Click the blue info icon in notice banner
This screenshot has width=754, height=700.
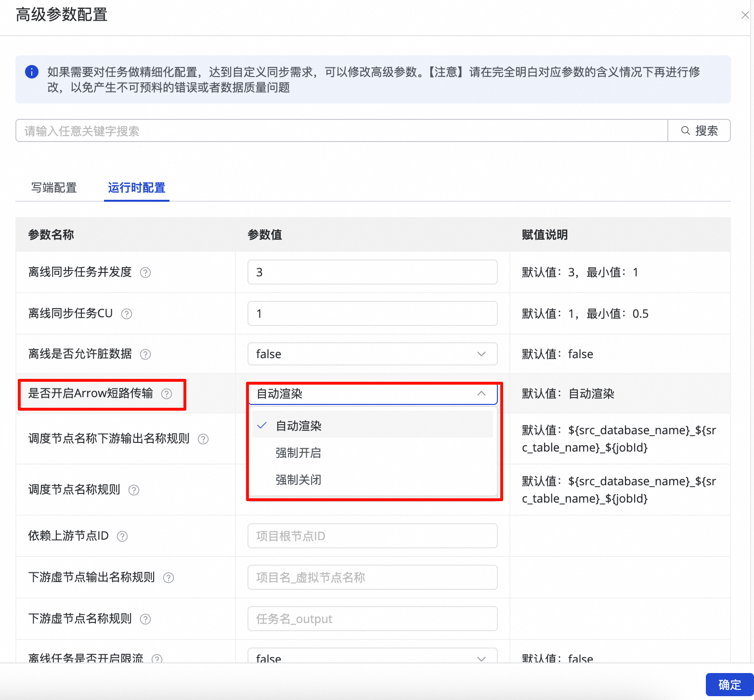32,72
